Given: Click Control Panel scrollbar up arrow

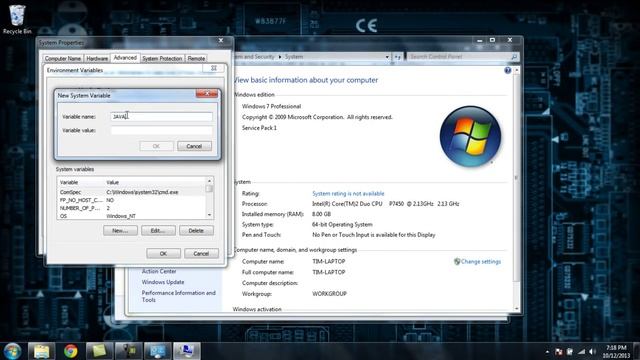Looking at the screenshot, I should (x=516, y=71).
